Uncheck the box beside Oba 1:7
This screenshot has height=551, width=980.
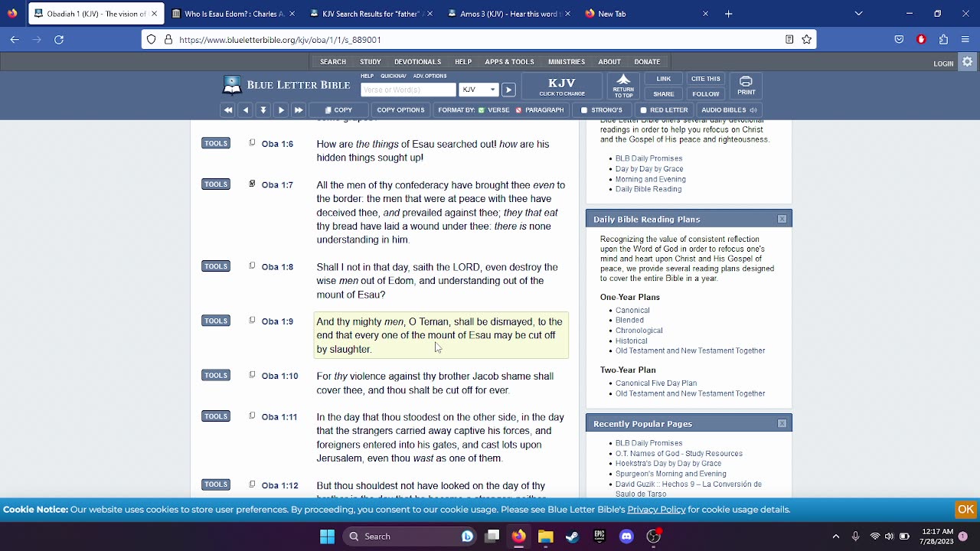pyautogui.click(x=252, y=184)
